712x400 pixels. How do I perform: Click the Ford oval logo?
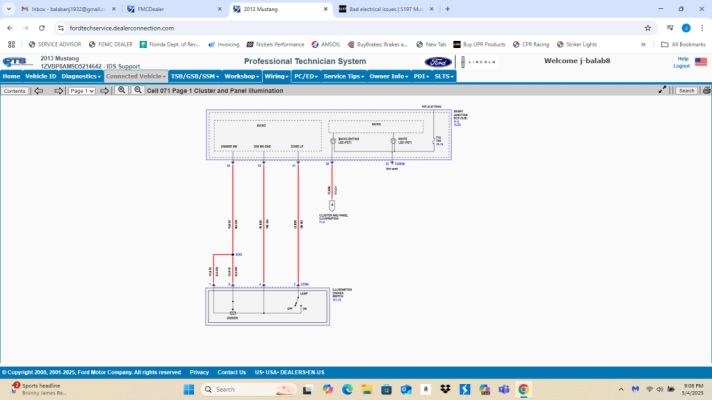(x=438, y=62)
